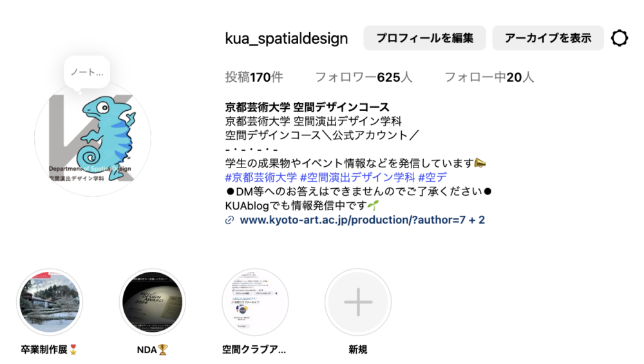Open the 卒業制作展 story highlight
The image size is (644, 364).
pyautogui.click(x=50, y=302)
